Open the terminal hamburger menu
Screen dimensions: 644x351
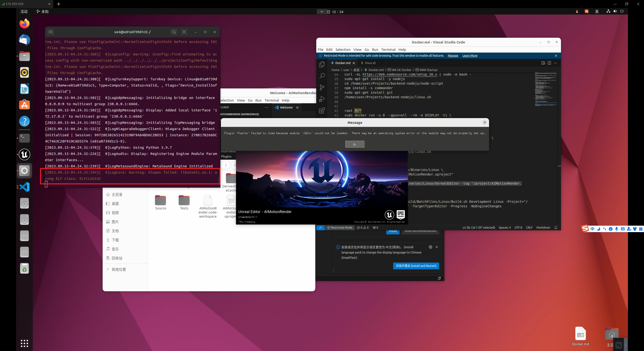(184, 32)
